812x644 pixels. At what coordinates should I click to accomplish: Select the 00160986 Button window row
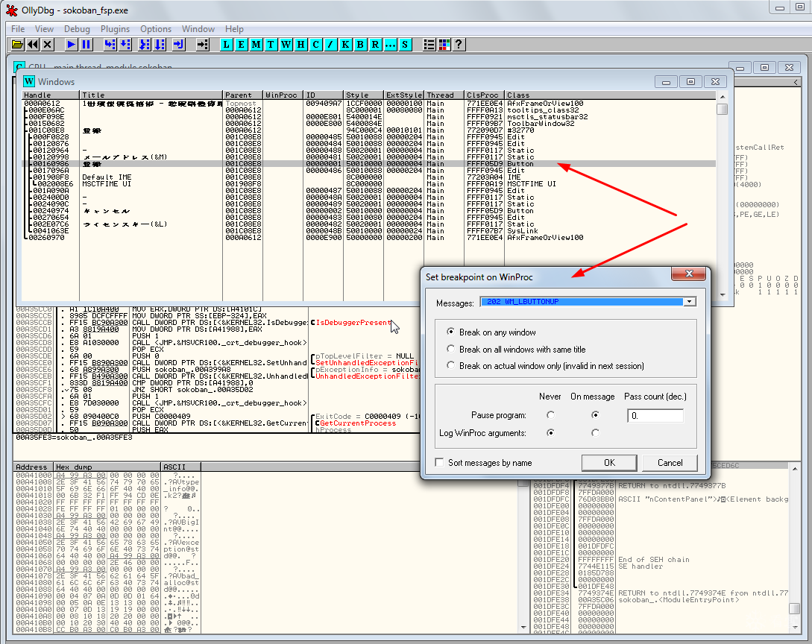pyautogui.click(x=368, y=163)
